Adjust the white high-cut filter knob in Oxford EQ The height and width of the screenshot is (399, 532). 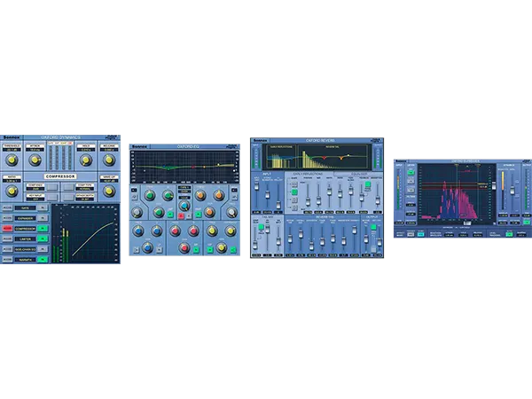232,213
